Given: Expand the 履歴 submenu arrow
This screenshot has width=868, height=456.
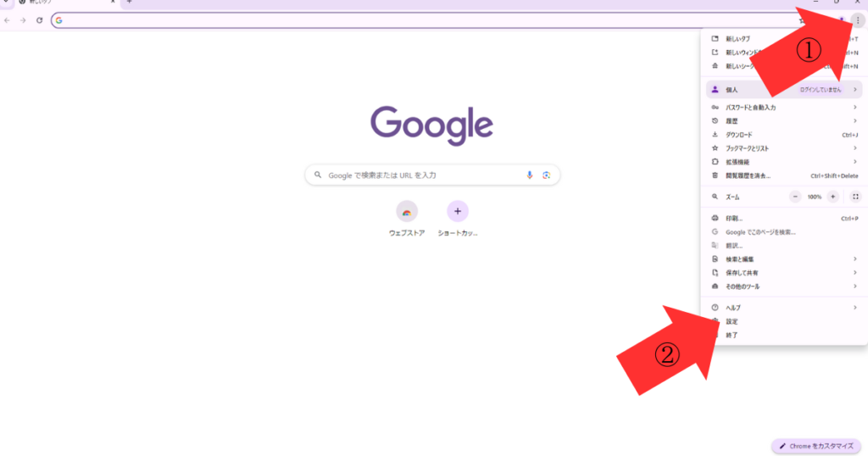Looking at the screenshot, I should pyautogui.click(x=855, y=120).
